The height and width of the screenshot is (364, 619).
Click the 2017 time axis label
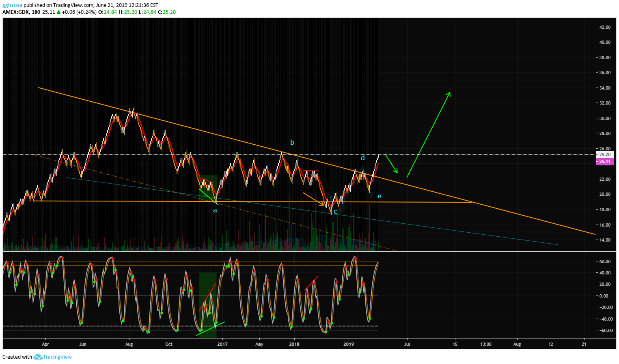tap(222, 344)
